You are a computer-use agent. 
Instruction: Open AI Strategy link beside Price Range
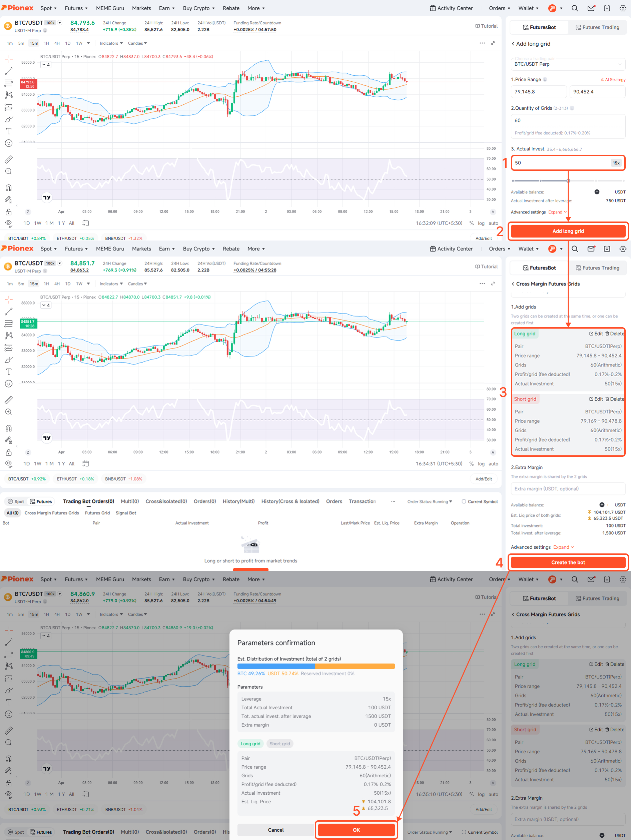click(x=613, y=79)
